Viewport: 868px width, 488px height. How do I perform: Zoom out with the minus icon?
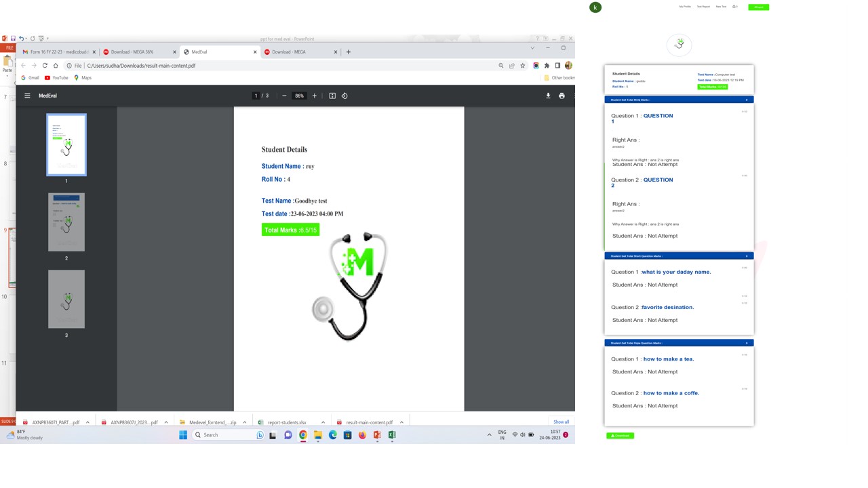tap(284, 96)
